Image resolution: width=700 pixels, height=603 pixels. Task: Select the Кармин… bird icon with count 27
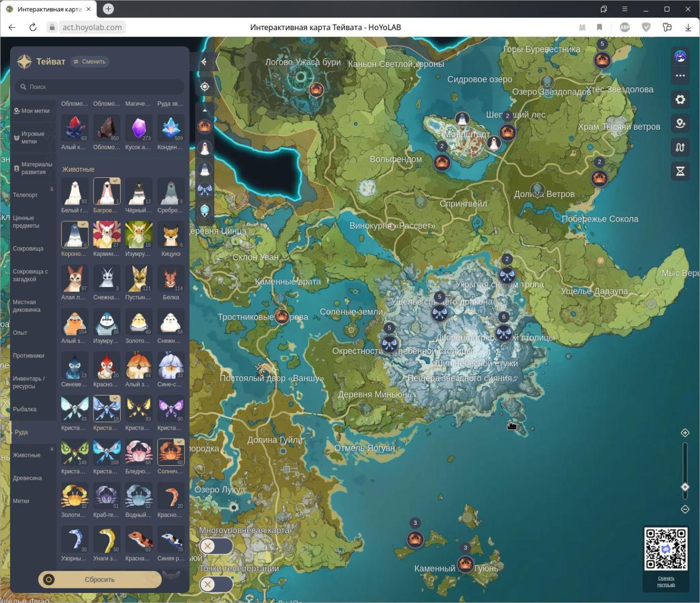(107, 235)
